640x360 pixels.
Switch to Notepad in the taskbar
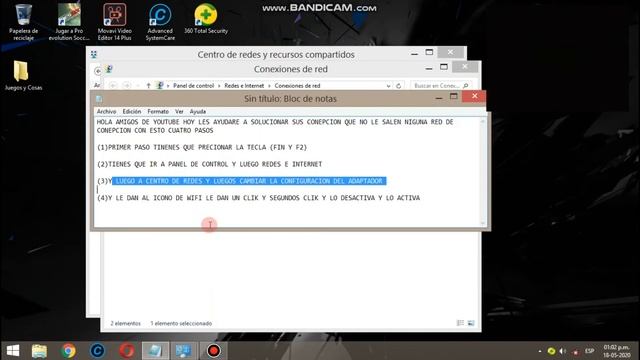(155, 351)
